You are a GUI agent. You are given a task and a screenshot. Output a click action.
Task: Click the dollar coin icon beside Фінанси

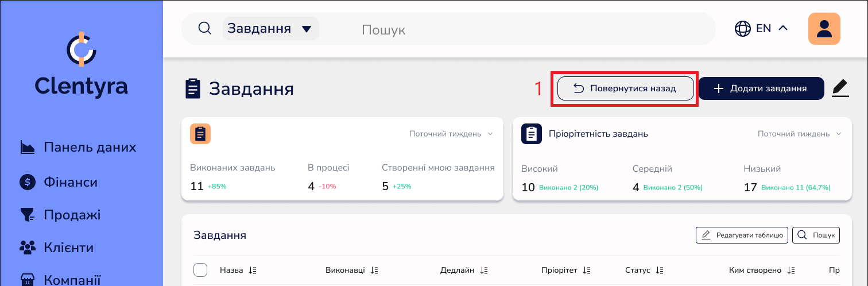[x=28, y=183]
